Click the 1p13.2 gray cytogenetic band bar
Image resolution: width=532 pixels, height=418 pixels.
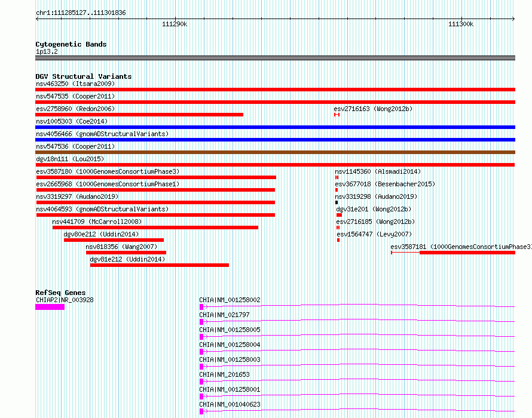pyautogui.click(x=275, y=58)
